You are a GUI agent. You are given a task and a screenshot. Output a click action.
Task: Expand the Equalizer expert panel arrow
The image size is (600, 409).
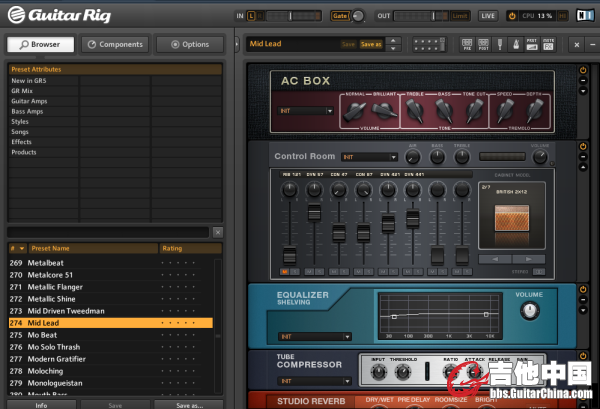pos(583,310)
